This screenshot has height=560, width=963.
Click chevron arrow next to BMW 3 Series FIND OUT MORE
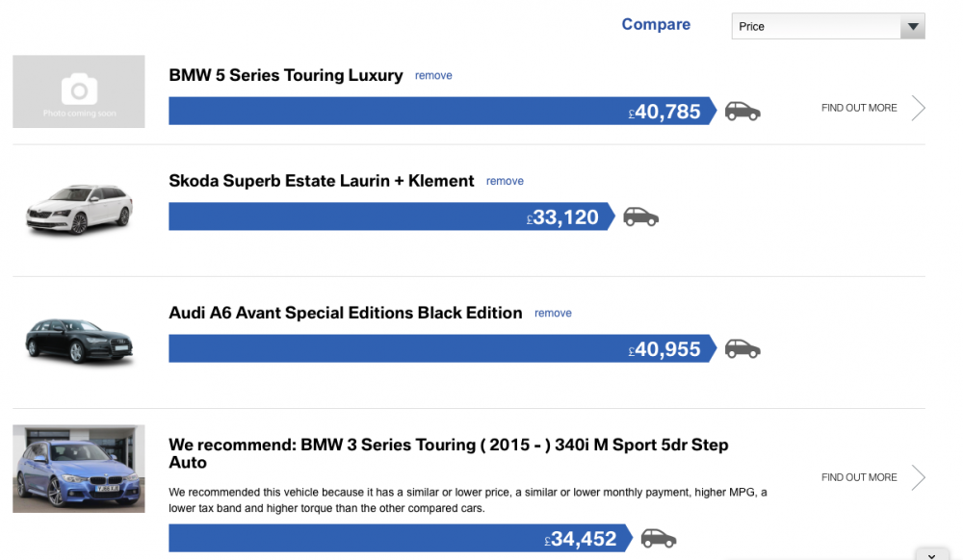click(918, 477)
